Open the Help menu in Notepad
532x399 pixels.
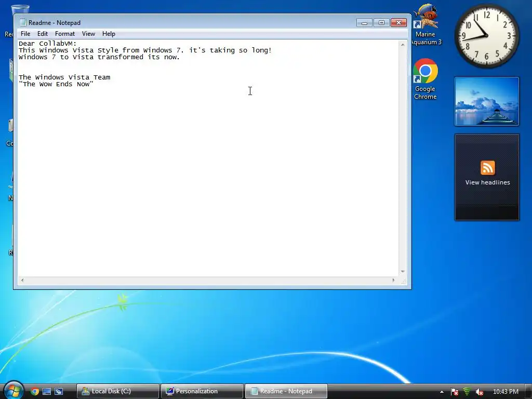tap(109, 34)
